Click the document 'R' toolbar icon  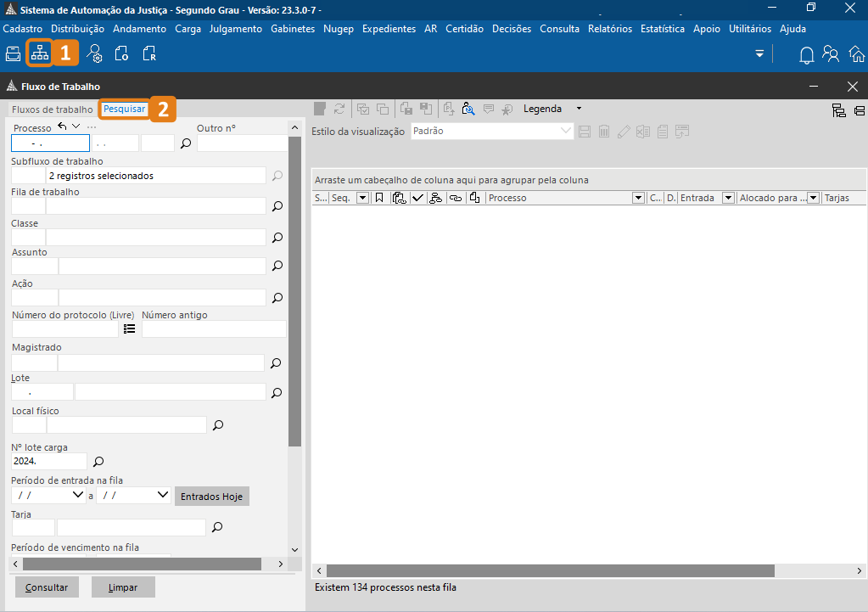click(149, 53)
